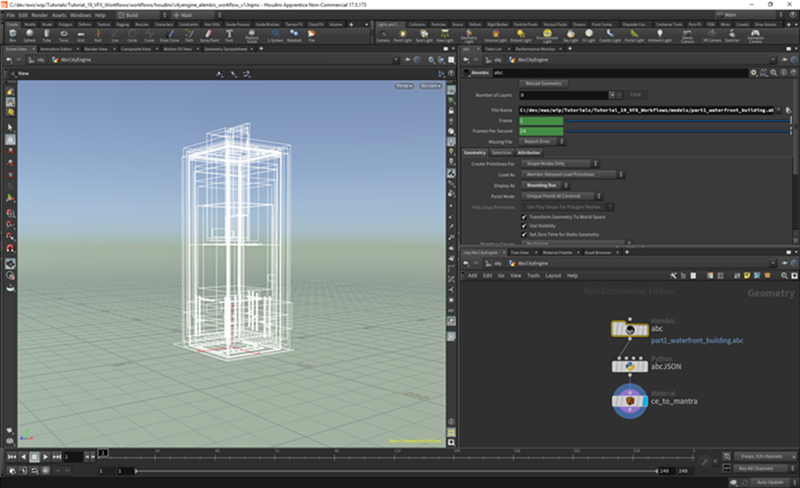Click the Python abcJSON node
This screenshot has height=488, width=800.
pyautogui.click(x=632, y=366)
